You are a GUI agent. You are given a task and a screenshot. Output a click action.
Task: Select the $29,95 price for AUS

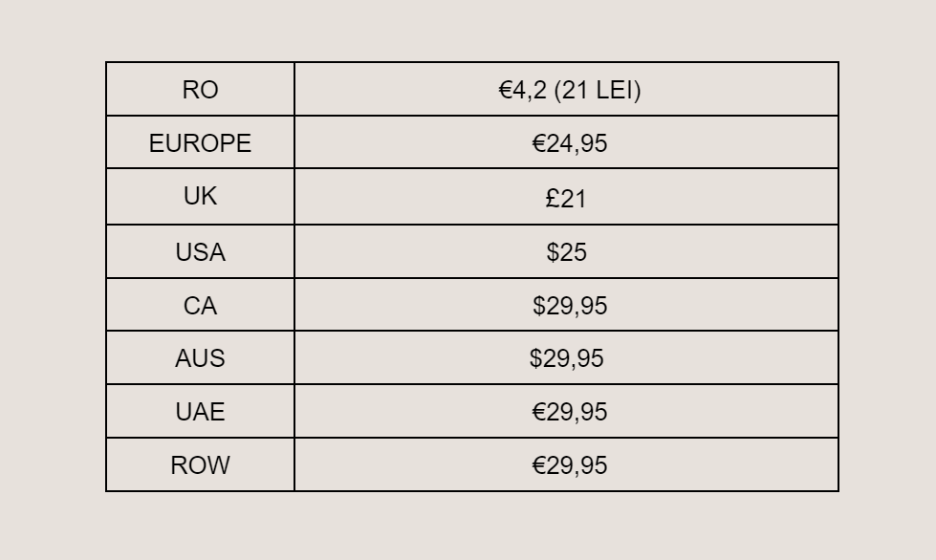(x=567, y=358)
